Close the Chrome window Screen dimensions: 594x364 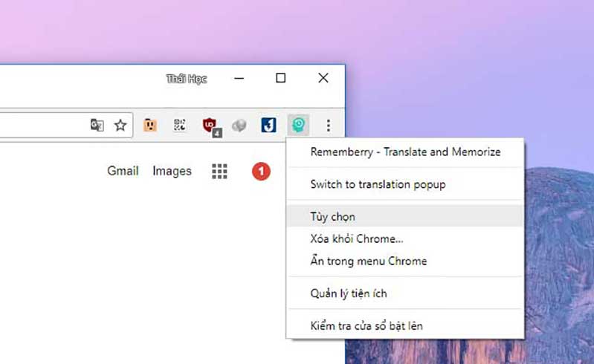tap(323, 78)
